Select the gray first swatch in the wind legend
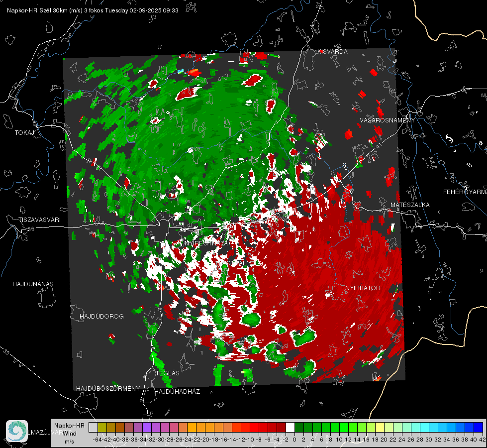Viewport: 487px width, 448px height. pos(93,428)
